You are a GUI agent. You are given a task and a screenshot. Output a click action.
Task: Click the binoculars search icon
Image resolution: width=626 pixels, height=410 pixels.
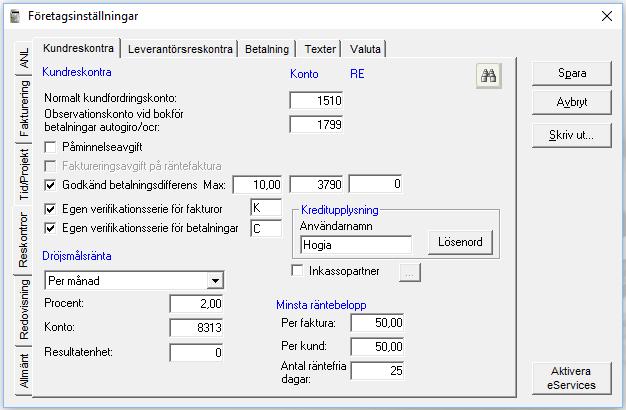tap(489, 75)
